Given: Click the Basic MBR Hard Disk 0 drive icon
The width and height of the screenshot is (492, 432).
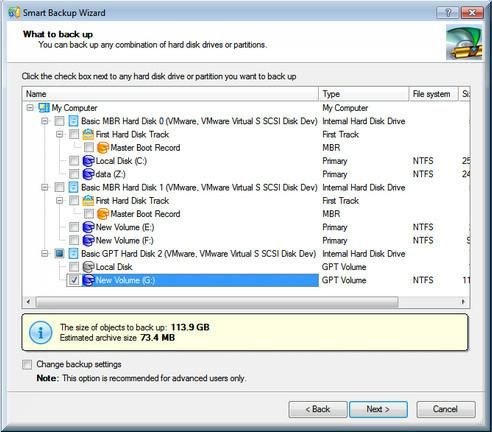Looking at the screenshot, I should (x=73, y=121).
